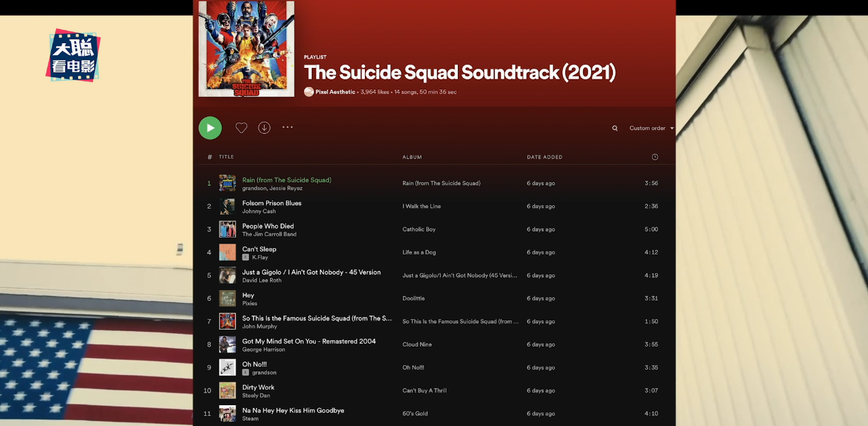Screen dimensions: 868x426
Task: Visit the Pixel Aesthetic creator profile link
Action: pyautogui.click(x=335, y=92)
